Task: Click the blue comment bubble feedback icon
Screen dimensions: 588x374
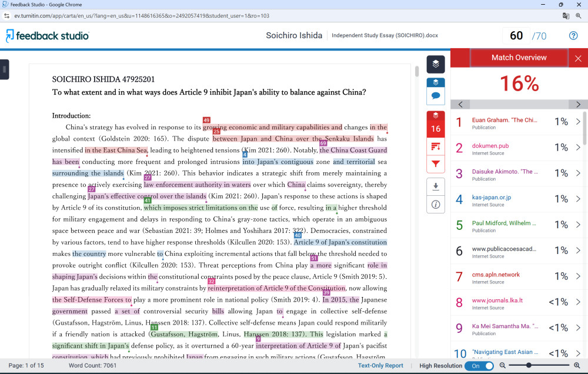Action: (436, 95)
